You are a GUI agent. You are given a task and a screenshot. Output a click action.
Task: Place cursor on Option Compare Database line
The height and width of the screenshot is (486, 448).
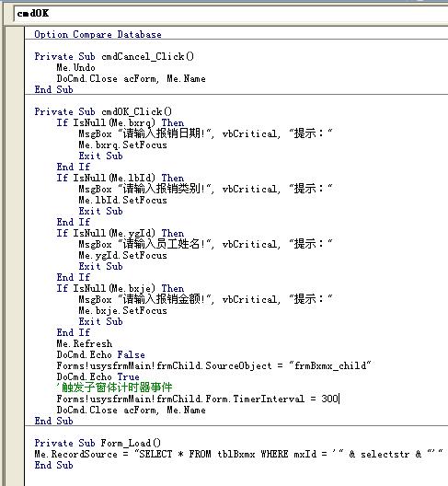(x=98, y=34)
